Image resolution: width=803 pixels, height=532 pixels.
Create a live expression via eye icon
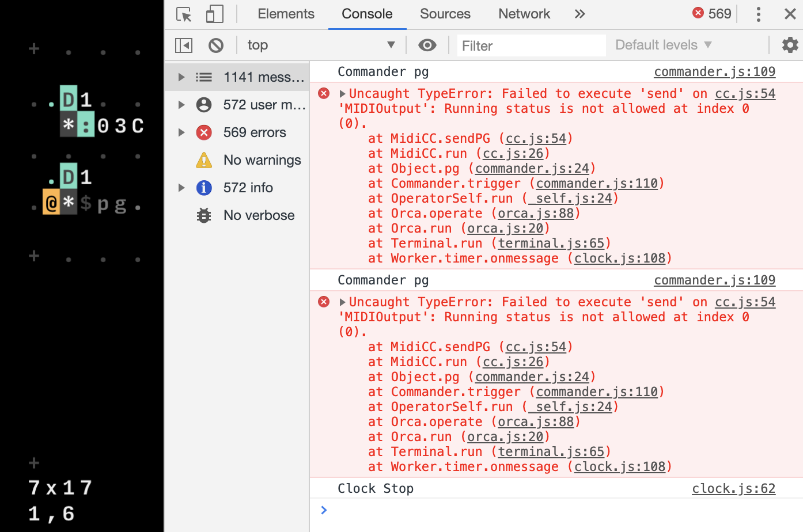(427, 44)
